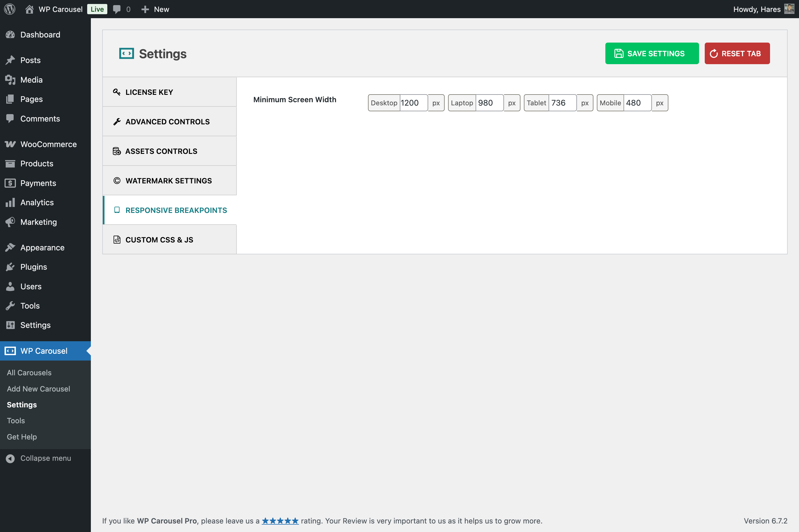Open the License Key tab
This screenshot has height=532, width=799.
tap(170, 92)
